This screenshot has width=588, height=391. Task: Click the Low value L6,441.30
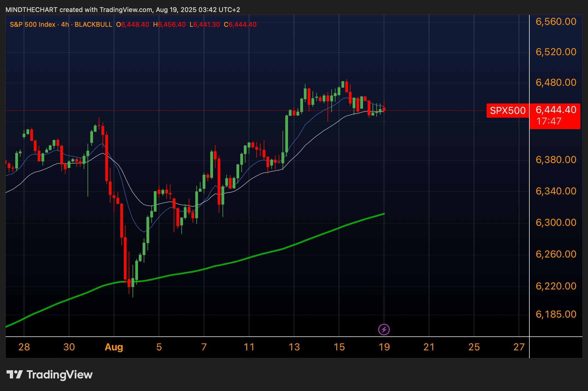point(205,25)
